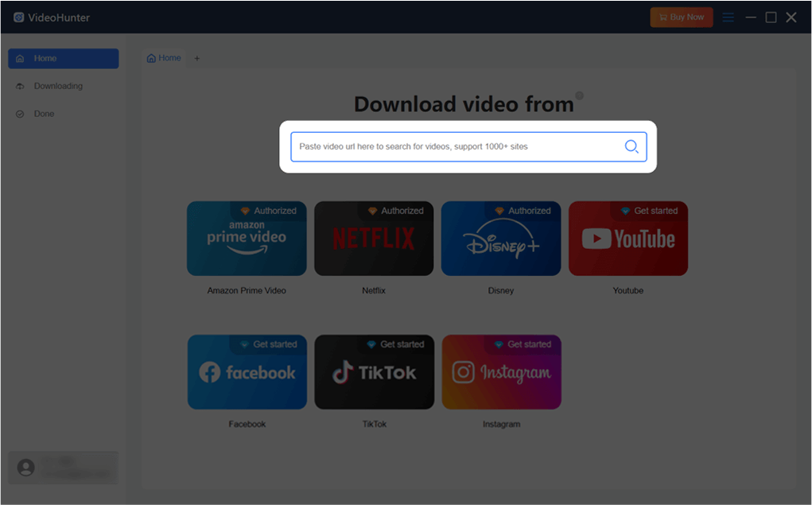Click the video URL search field

(468, 146)
